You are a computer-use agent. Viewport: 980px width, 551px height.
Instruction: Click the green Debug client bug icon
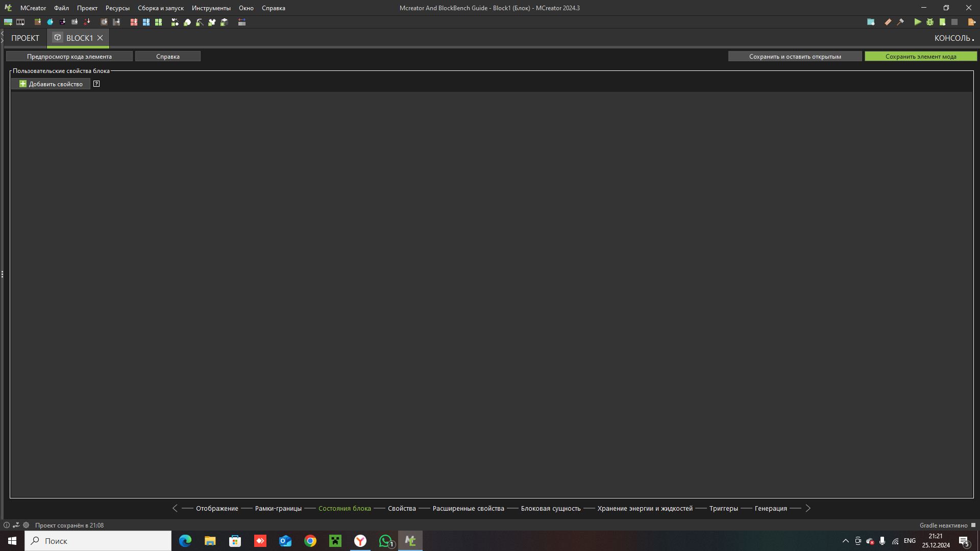(930, 22)
